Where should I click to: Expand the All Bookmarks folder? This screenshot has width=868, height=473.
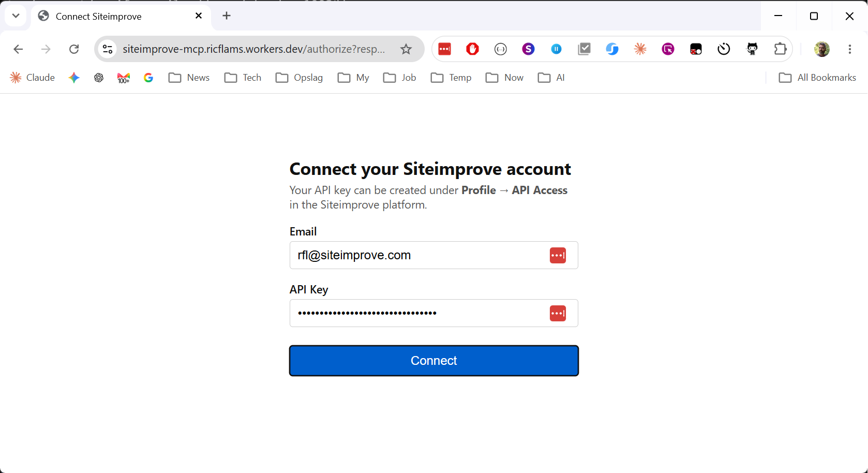[817, 78]
